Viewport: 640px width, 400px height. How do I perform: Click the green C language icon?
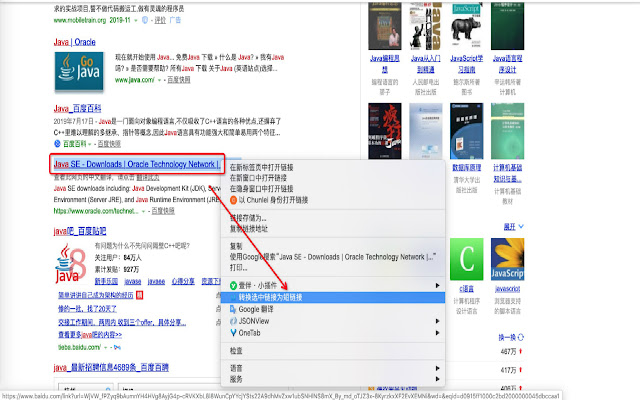(467, 259)
